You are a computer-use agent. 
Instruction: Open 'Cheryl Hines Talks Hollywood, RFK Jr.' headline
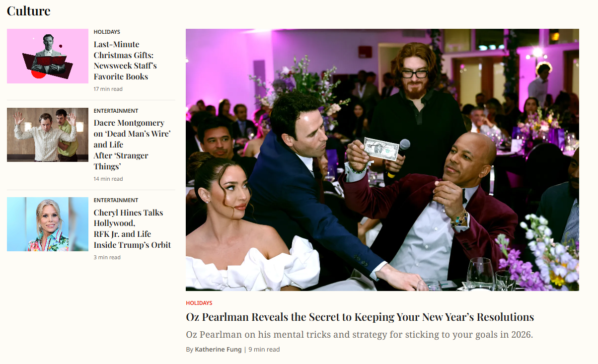[132, 228]
